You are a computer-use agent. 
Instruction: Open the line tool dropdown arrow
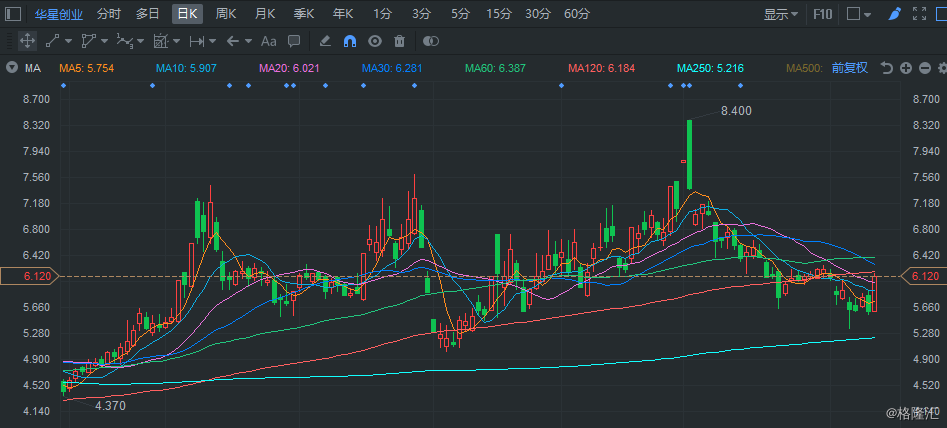pyautogui.click(x=68, y=41)
